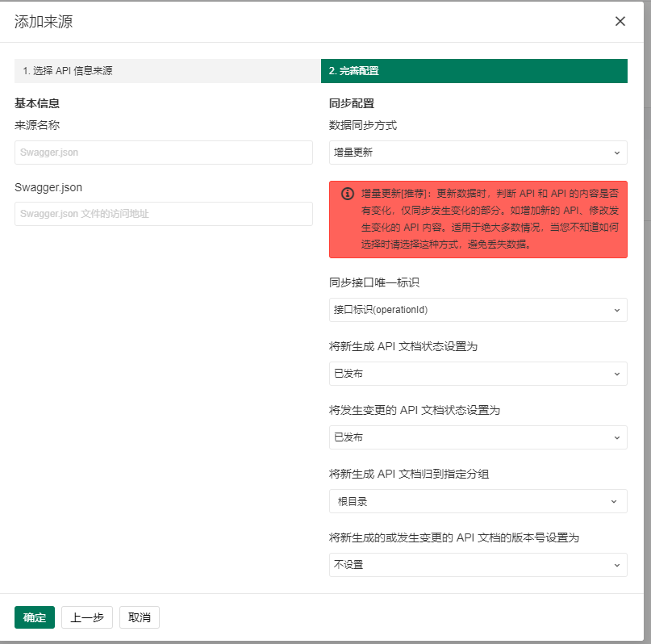Open the 同步接口唯一标识 dropdown
Viewport: 651px width, 644px height.
click(478, 310)
